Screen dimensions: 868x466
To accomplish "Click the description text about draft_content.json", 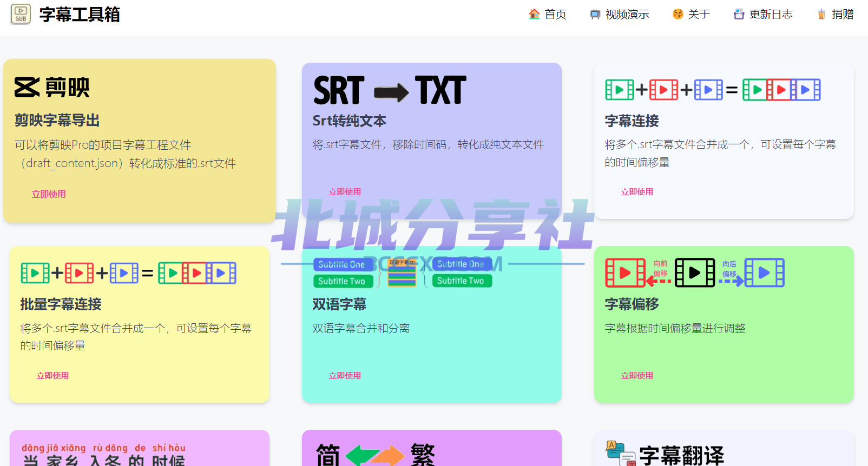I will [126, 154].
